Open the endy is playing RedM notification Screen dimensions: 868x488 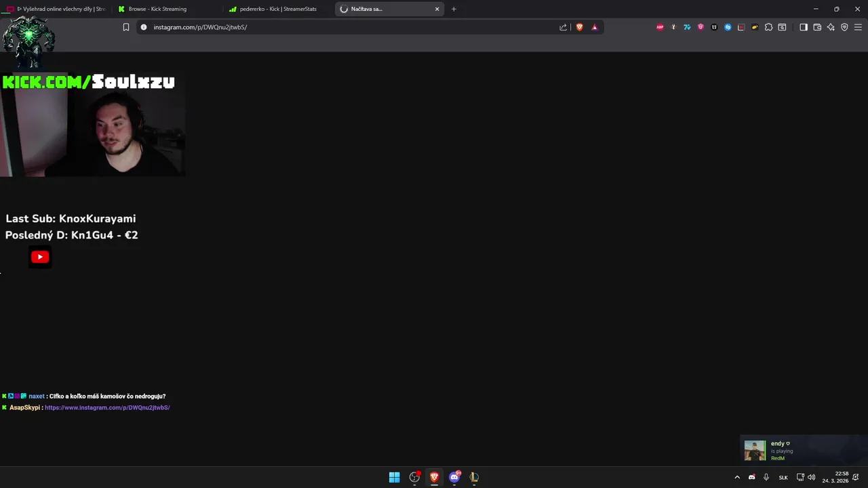pos(804,450)
